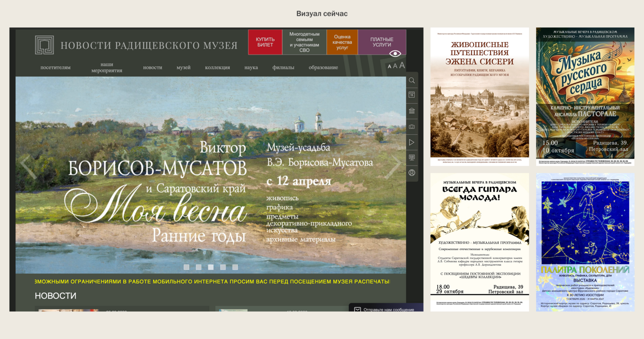The width and height of the screenshot is (644, 339).
Task: Click the play video sidebar icon
Action: point(412,142)
